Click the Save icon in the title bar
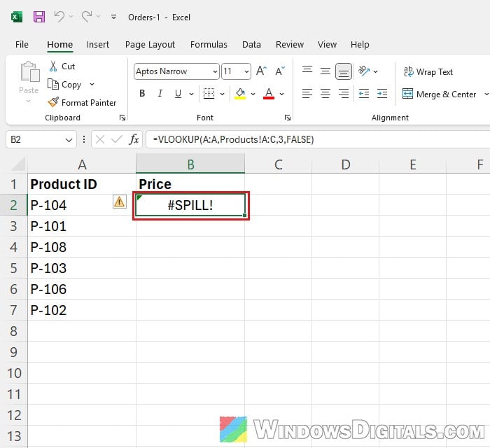The height and width of the screenshot is (448, 490). click(39, 17)
